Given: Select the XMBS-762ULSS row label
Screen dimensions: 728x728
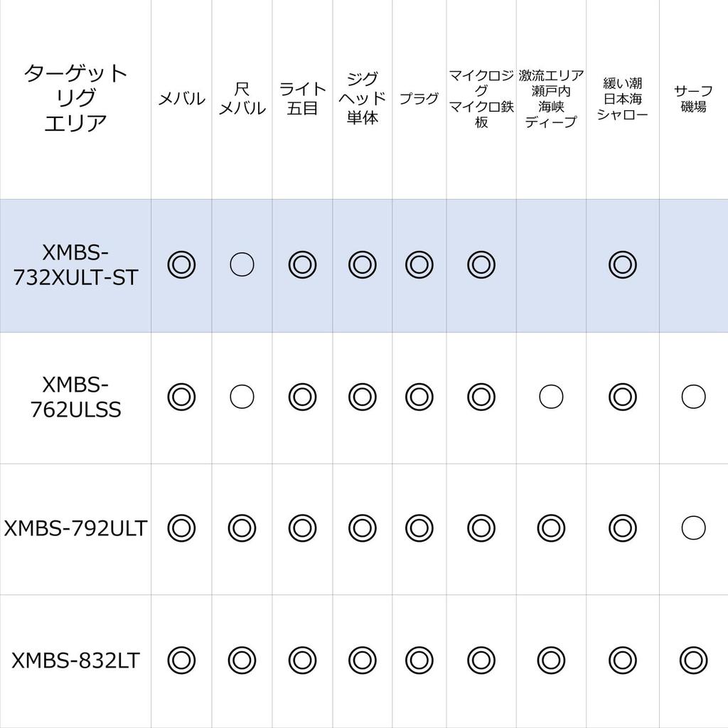Looking at the screenshot, I should click(75, 397).
